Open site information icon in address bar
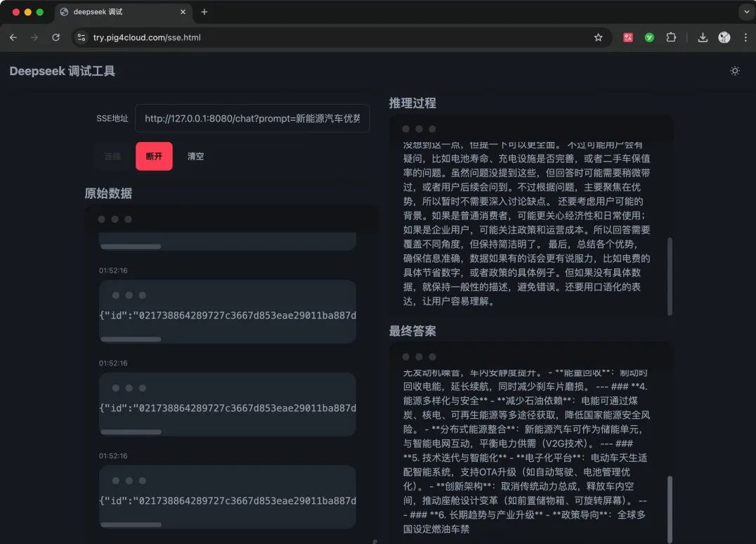This screenshot has width=756, height=544. pyautogui.click(x=82, y=38)
